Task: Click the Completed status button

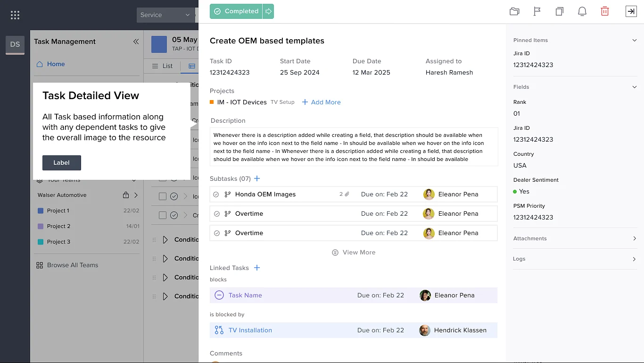Action: tap(236, 11)
